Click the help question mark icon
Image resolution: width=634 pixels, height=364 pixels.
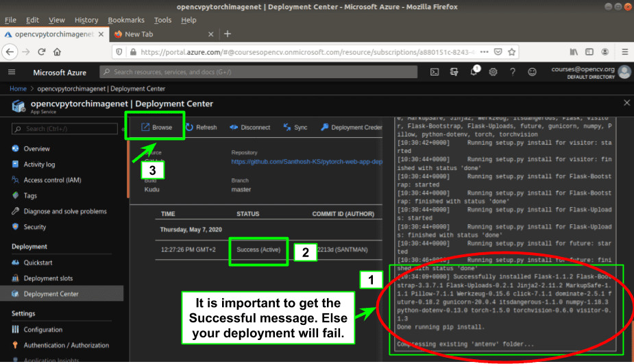pyautogui.click(x=512, y=72)
